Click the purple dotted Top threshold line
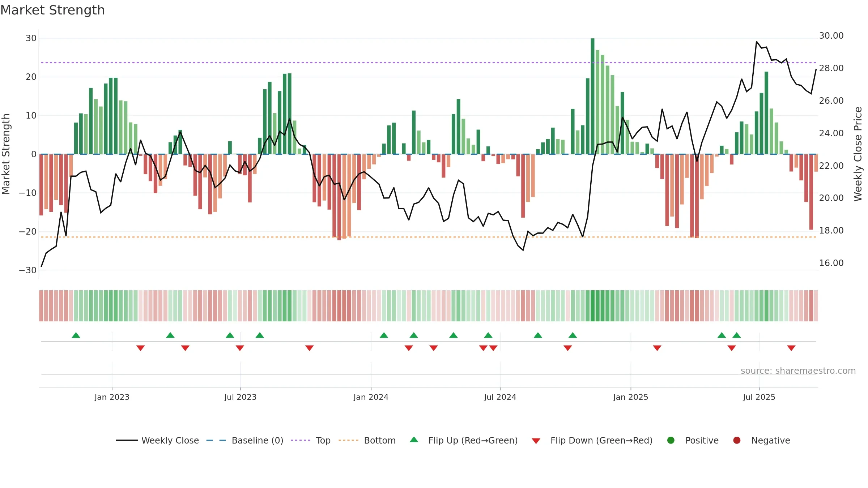 click(x=429, y=63)
